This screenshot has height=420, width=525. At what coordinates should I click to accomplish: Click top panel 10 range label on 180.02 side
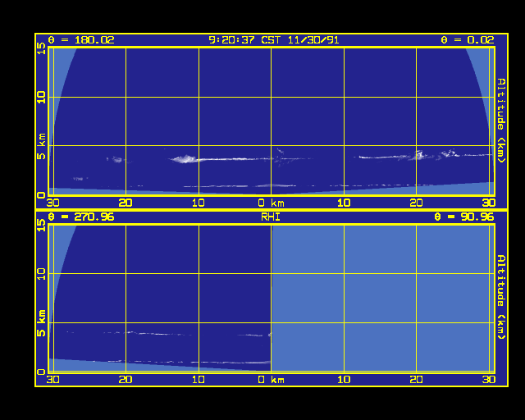pyautogui.click(x=199, y=203)
